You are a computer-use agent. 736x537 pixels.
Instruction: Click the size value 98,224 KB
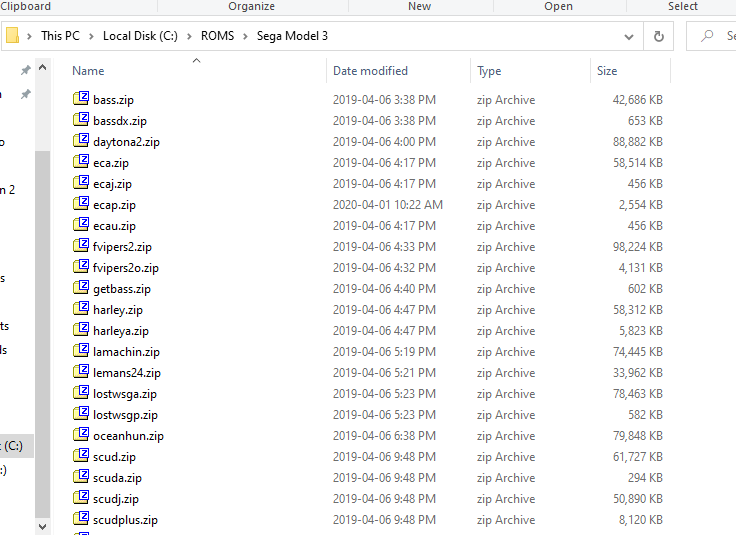coord(637,246)
